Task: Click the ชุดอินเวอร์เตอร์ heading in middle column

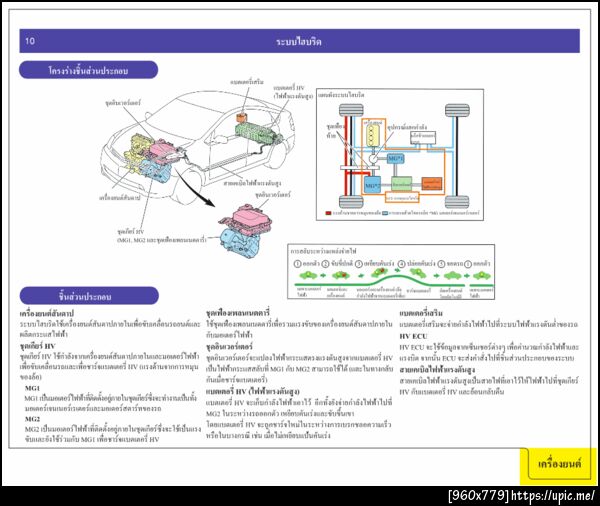Action: click(x=229, y=346)
